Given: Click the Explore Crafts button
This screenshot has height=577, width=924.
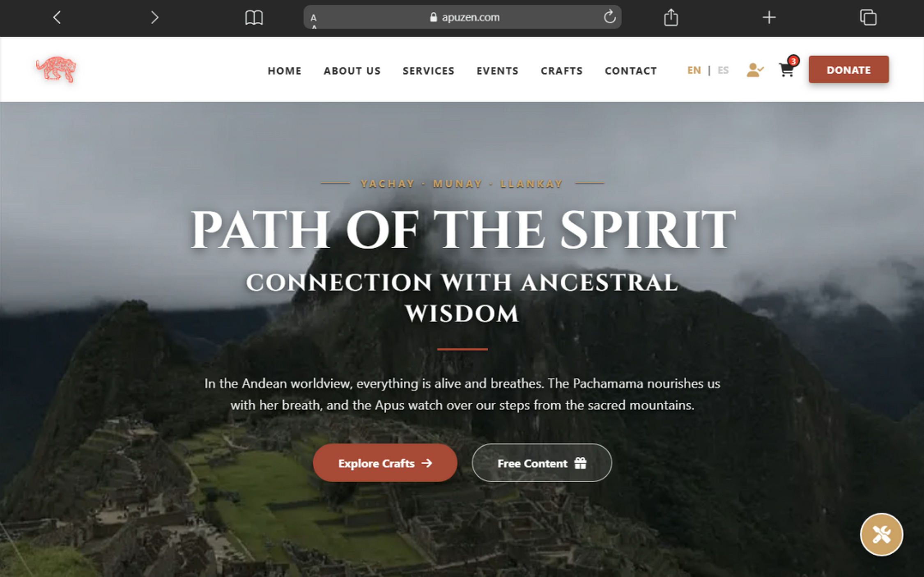Looking at the screenshot, I should click(x=385, y=463).
